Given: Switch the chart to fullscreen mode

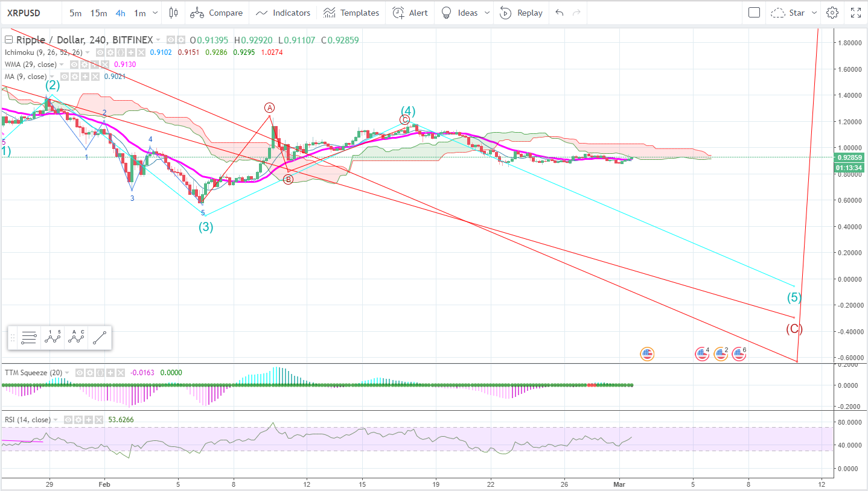Looking at the screenshot, I should [x=856, y=13].
